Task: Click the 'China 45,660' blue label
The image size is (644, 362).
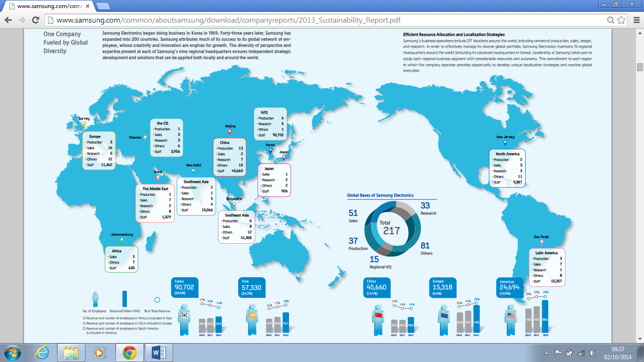Action: [377, 287]
